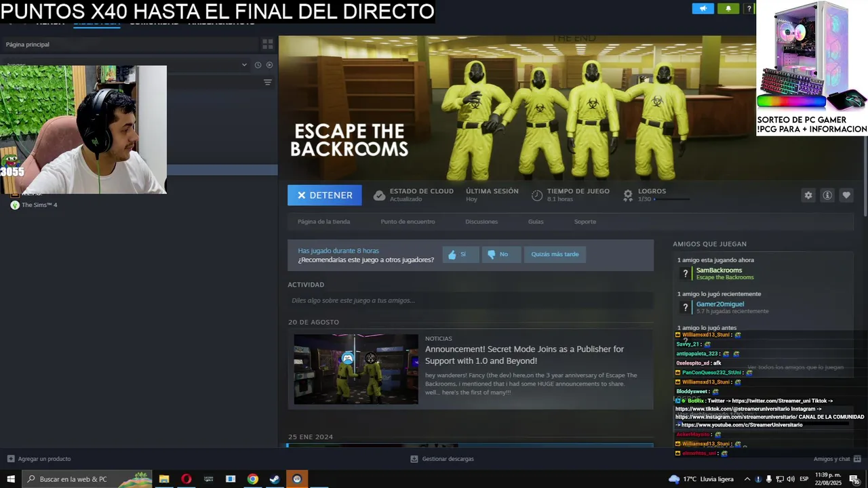868x488 pixels.
Task: Click the Logros achievements gear icon
Action: point(628,195)
